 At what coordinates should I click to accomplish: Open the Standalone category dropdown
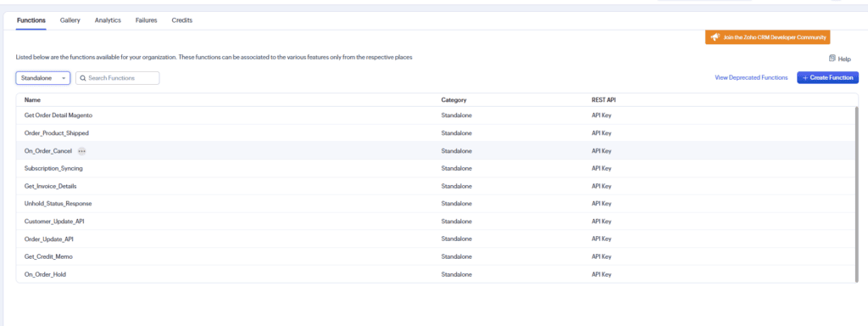[43, 78]
